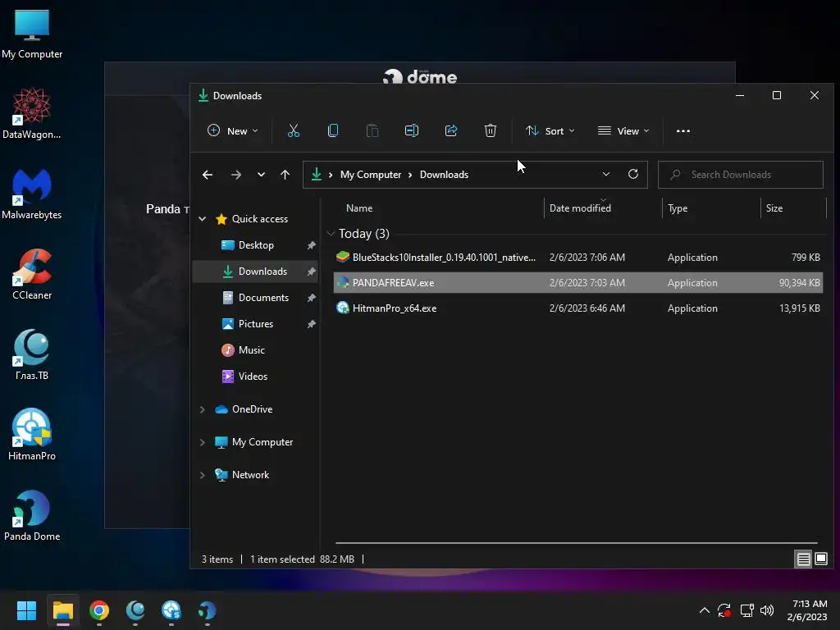Click File Explorer icon in taskbar
The height and width of the screenshot is (630, 840).
62,610
